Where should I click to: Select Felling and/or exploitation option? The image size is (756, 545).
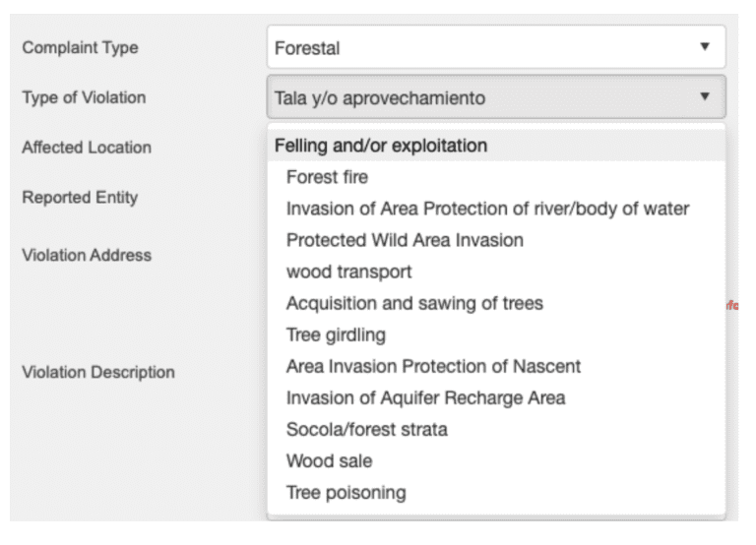tap(381, 146)
